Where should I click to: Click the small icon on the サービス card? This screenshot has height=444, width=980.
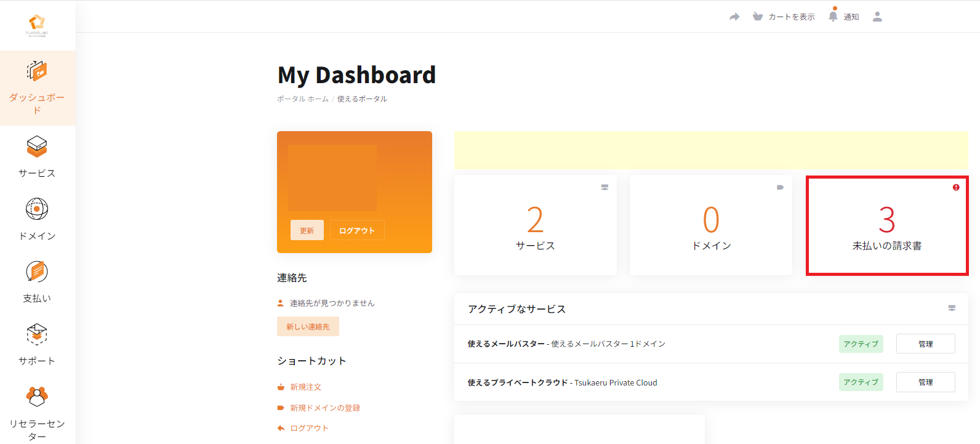pos(604,187)
